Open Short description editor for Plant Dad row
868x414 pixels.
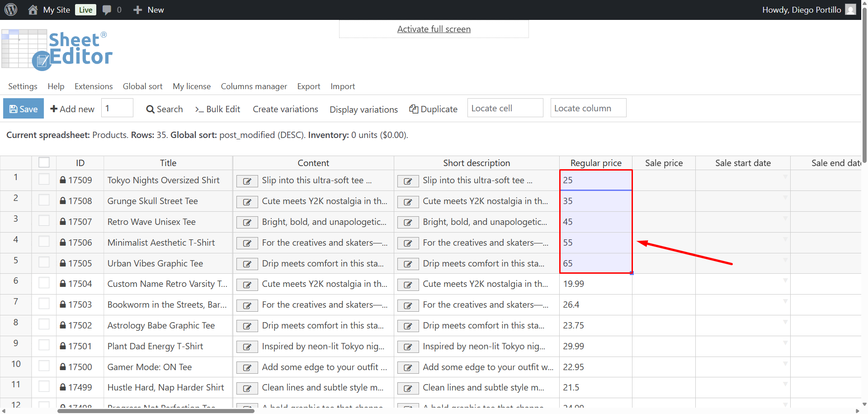[408, 347]
